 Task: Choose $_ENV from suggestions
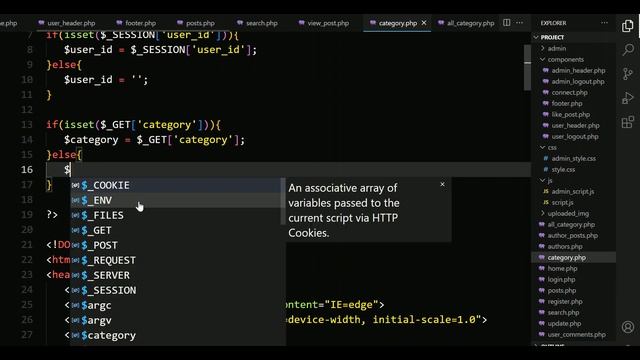[x=176, y=200]
